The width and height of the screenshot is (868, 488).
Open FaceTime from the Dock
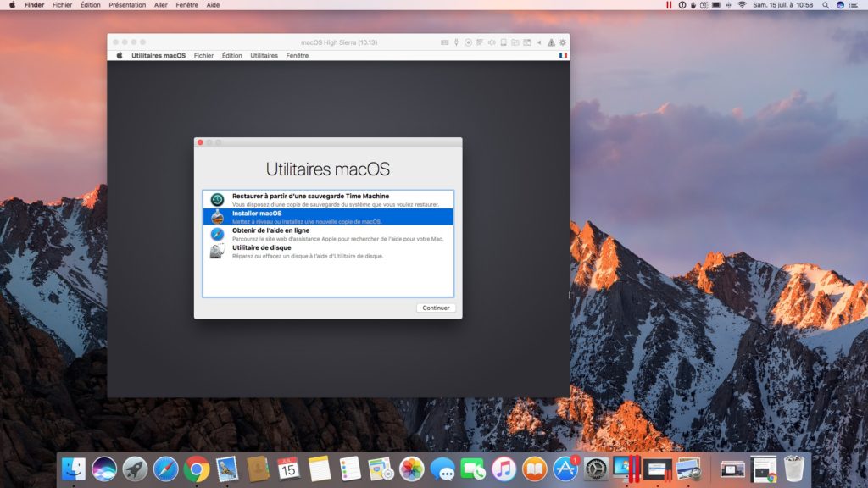(x=473, y=469)
